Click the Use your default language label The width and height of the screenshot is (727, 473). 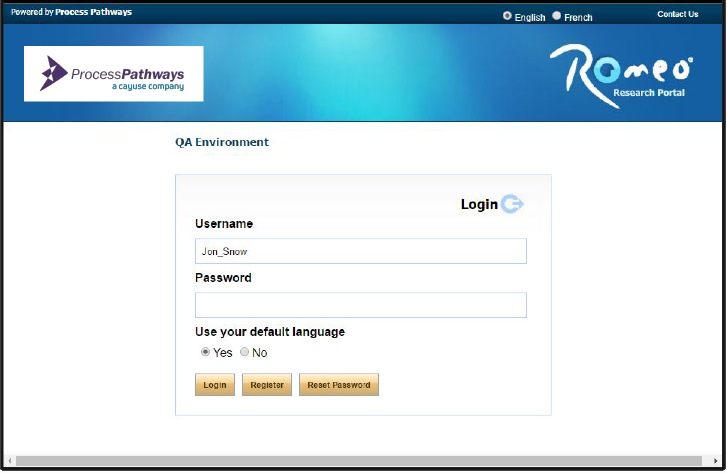(270, 332)
